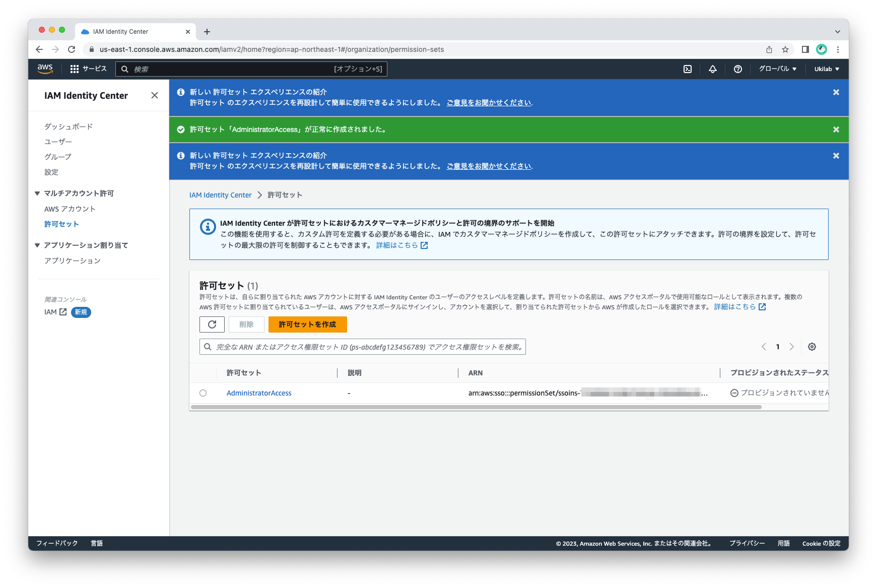Image resolution: width=877 pixels, height=588 pixels.
Task: Click the browser address bar URL
Action: click(x=272, y=49)
